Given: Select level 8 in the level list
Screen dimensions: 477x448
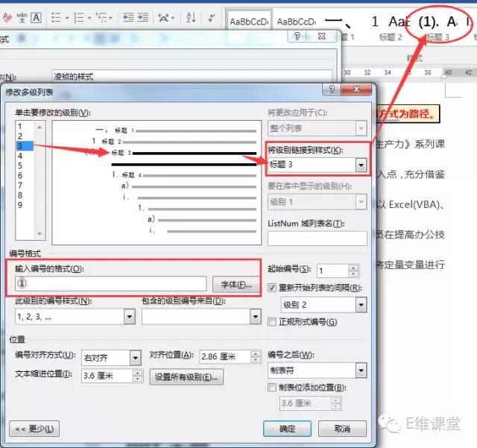Looking at the screenshot, I should point(20,195).
